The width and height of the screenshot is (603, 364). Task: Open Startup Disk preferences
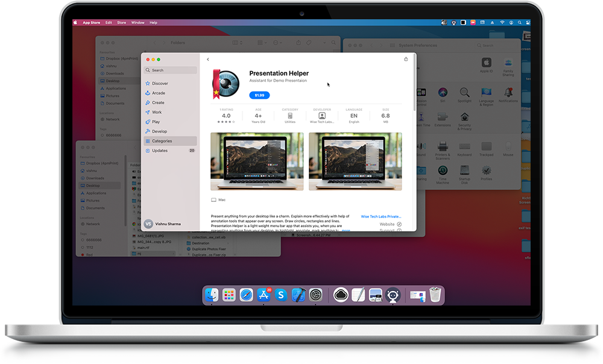[464, 175]
